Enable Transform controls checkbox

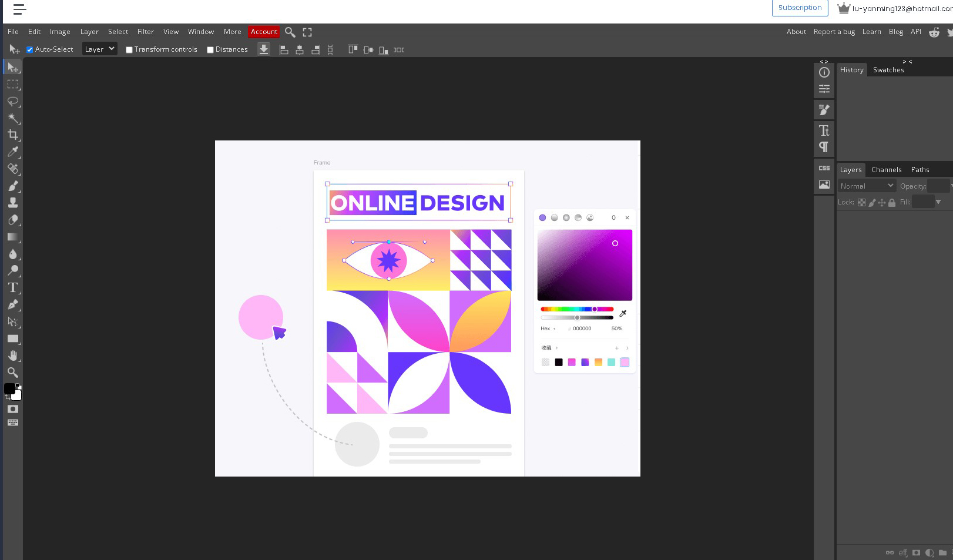point(129,50)
